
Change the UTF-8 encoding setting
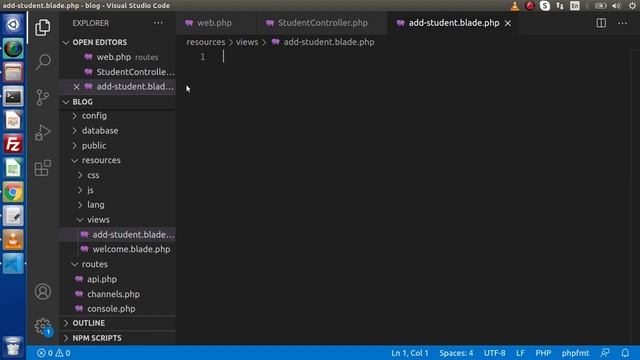pyautogui.click(x=494, y=353)
